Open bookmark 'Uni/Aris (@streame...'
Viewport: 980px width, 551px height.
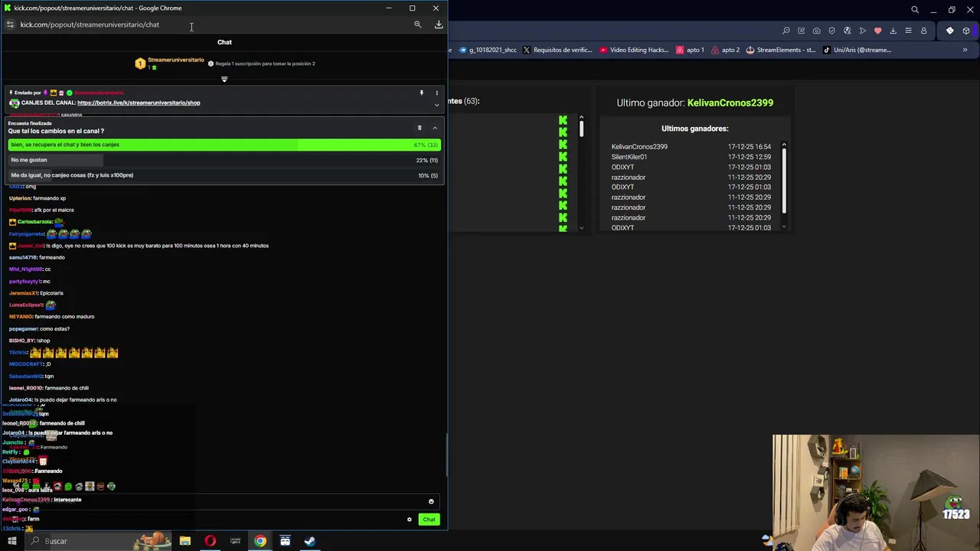tap(857, 50)
